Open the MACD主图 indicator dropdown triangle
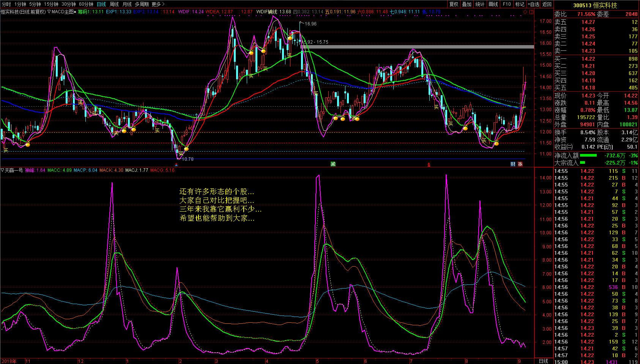Viewport: 640px width, 364px height. (49, 12)
